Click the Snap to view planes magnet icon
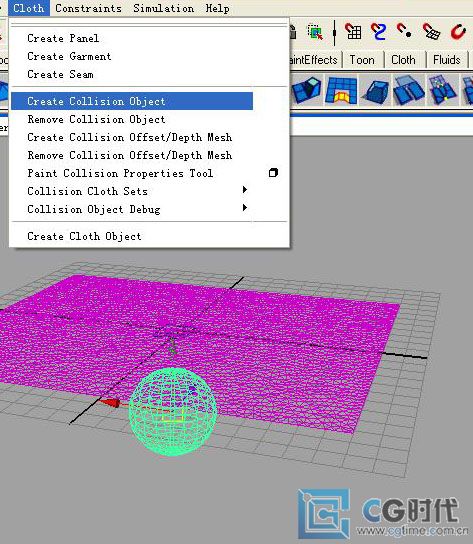The image size is (473, 544). pyautogui.click(x=431, y=32)
